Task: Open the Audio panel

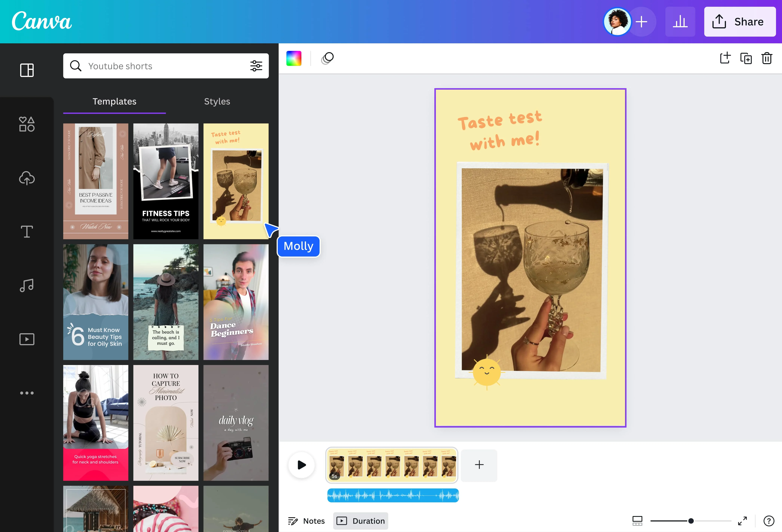Action: click(x=27, y=285)
